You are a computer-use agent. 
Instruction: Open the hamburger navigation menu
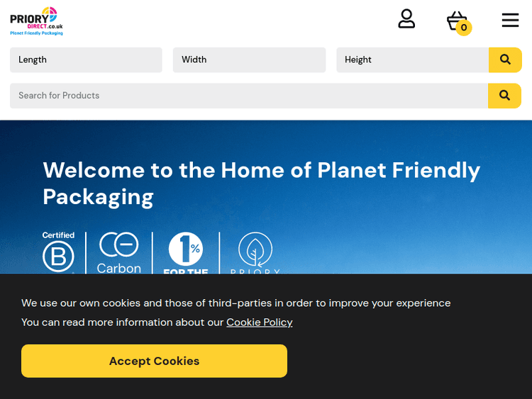[510, 20]
